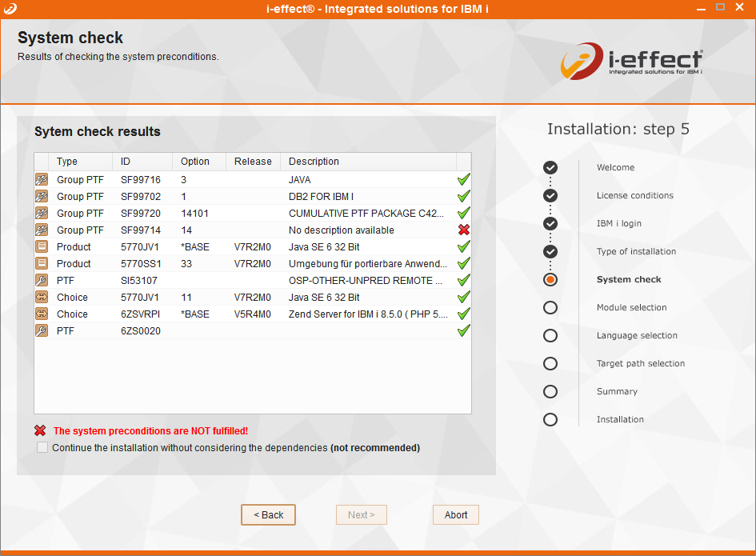Viewport: 756px width, 556px height.
Task: Click the red X preconditions warning icon
Action: click(41, 430)
